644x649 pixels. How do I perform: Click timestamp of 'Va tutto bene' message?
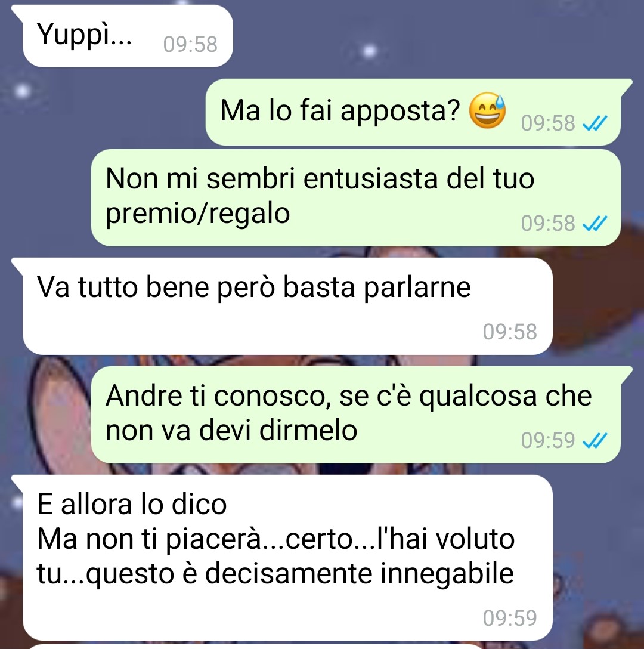(x=510, y=332)
